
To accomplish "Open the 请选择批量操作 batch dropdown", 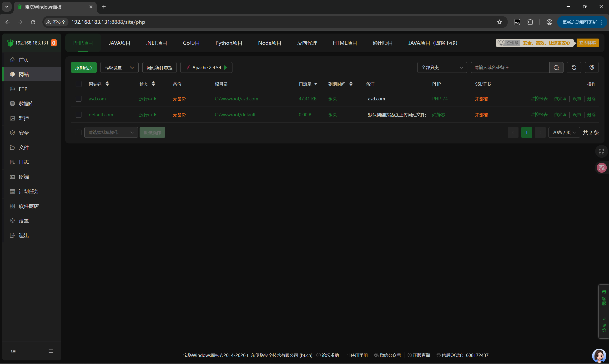I will 111,133.
